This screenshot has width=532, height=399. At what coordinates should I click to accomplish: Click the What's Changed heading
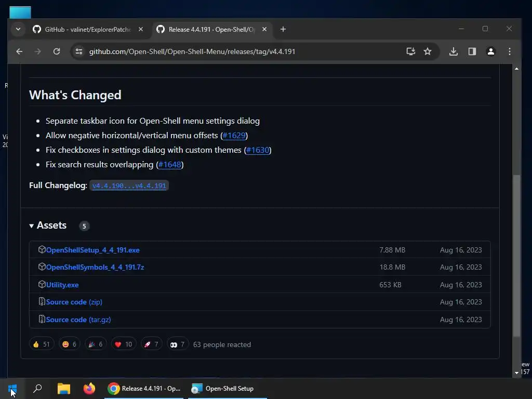point(75,95)
